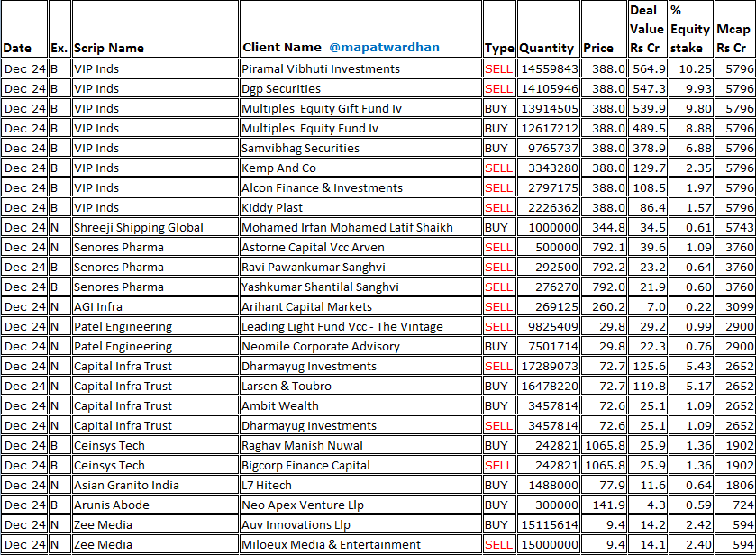Viewport: 756px width, 555px height.
Task: Click scrip Shreeji Shipping Global
Action: click(139, 227)
